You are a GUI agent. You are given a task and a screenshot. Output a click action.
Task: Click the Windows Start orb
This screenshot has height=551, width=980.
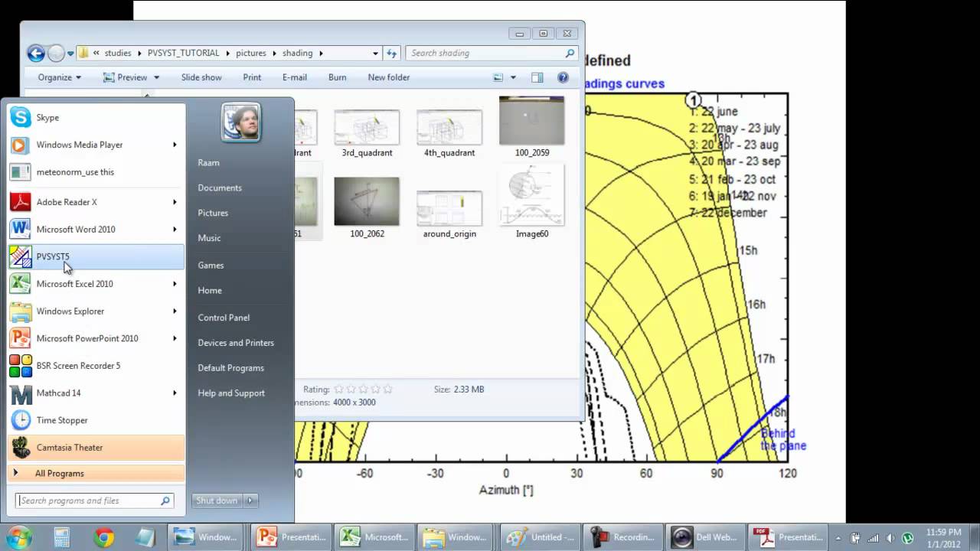[x=19, y=536]
